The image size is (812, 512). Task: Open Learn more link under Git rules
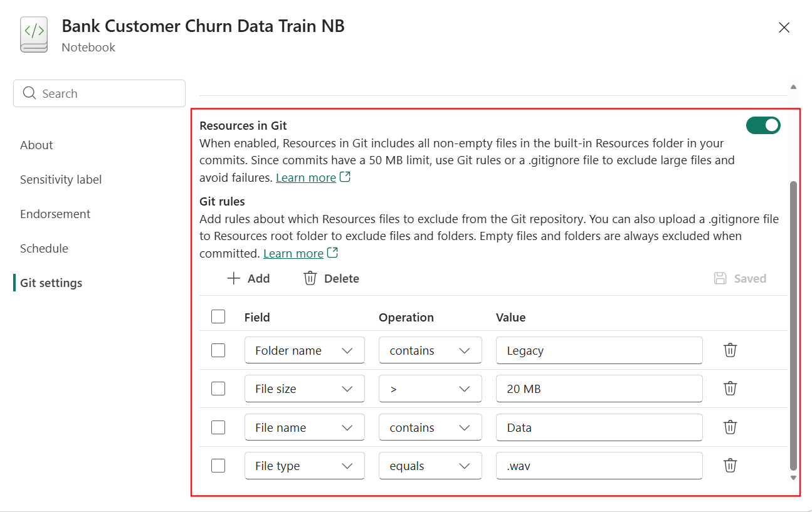tap(293, 253)
